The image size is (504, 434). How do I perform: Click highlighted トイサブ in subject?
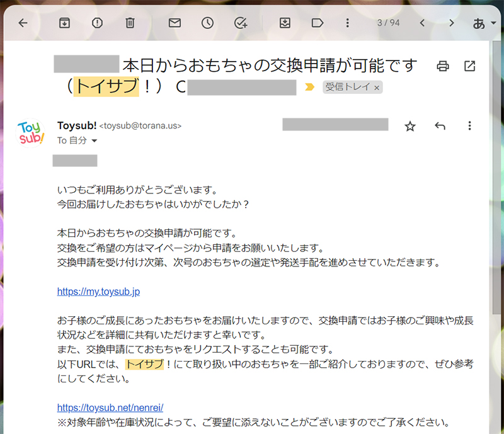point(106,87)
